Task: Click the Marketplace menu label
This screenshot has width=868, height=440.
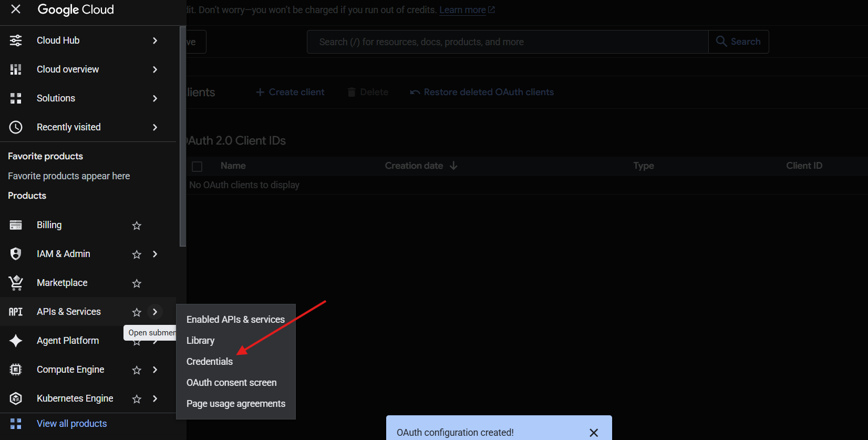Action: coord(62,283)
